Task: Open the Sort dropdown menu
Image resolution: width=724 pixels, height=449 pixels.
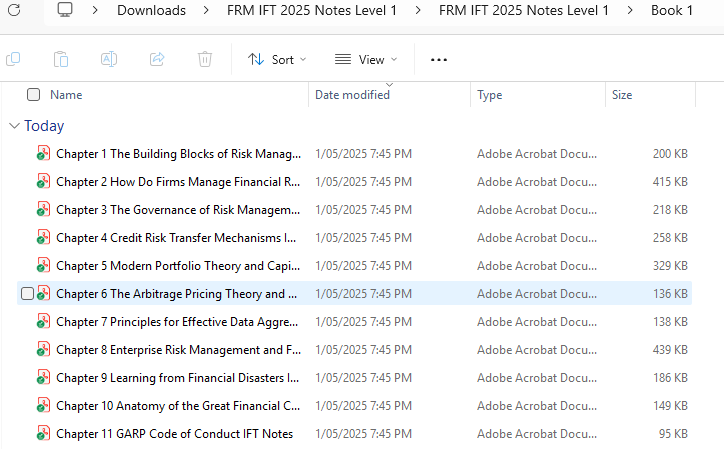Action: coord(277,59)
